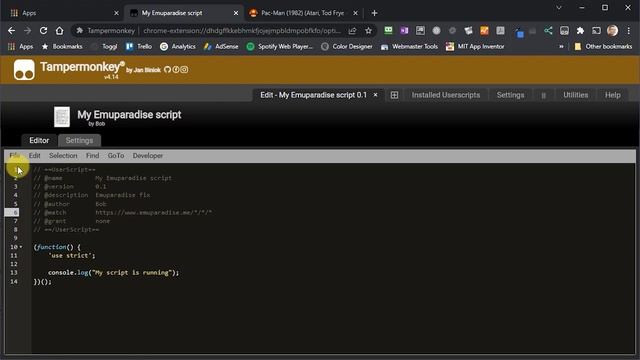Click the @match metadata line
The image size is (640, 360).
122,212
